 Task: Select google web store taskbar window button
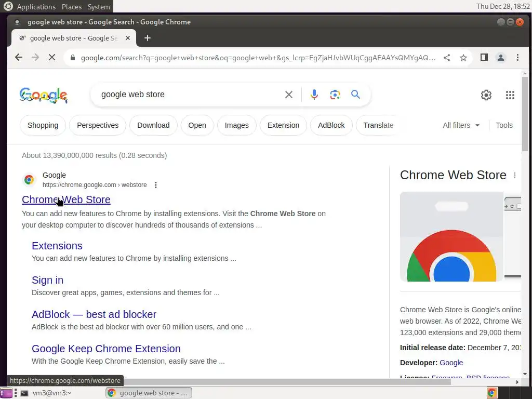pyautogui.click(x=149, y=393)
